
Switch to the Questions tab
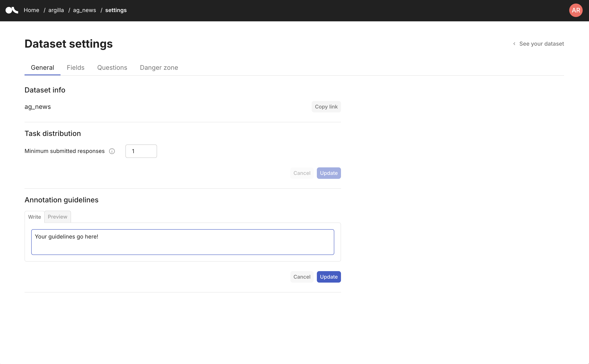112,68
